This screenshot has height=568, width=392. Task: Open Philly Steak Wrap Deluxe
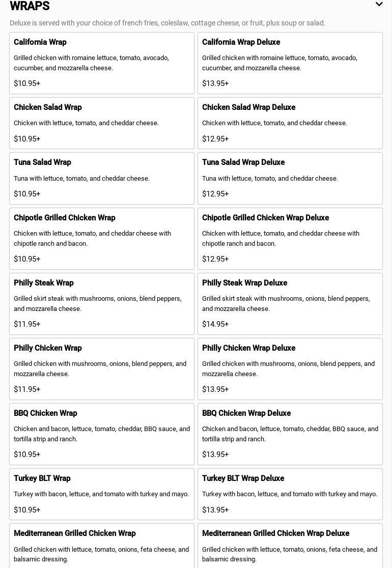290,303
